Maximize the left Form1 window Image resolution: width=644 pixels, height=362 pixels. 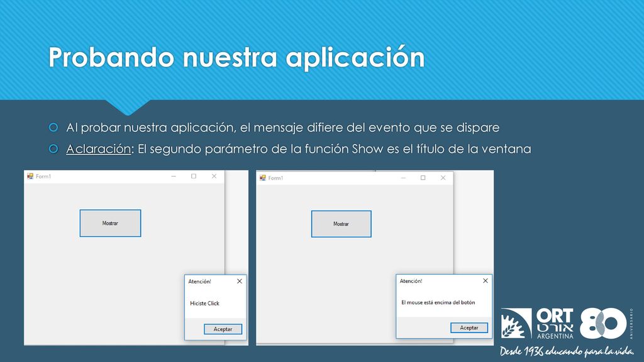tap(194, 176)
